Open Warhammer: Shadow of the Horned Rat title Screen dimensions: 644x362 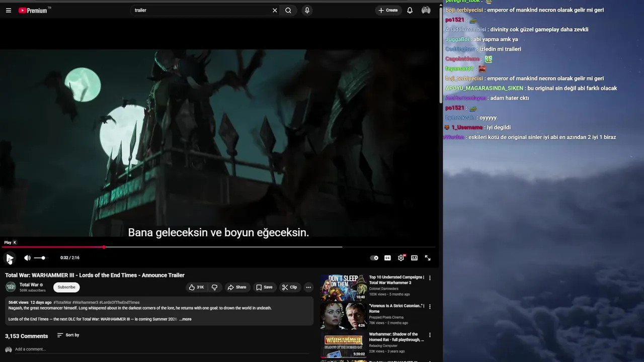point(396,337)
